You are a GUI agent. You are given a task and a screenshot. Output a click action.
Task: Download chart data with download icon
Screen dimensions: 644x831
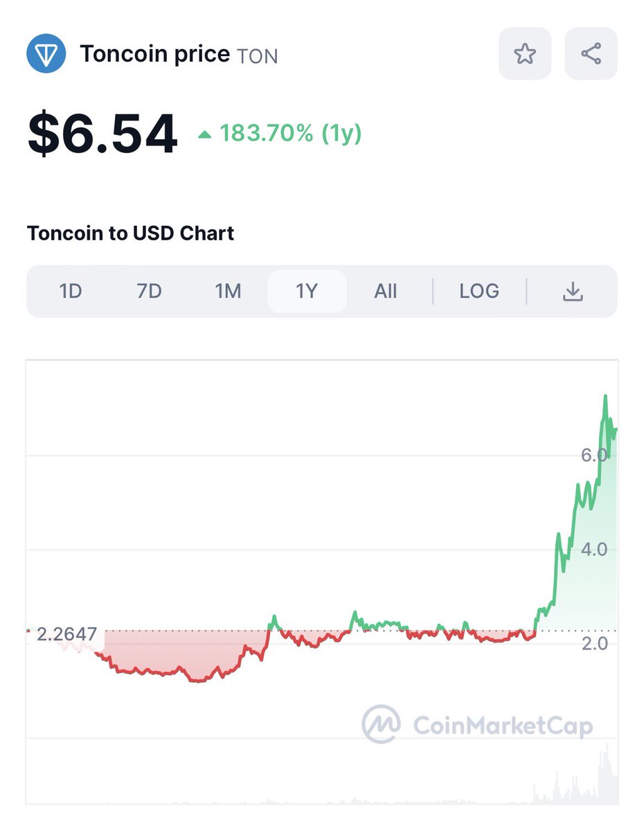[x=572, y=292]
